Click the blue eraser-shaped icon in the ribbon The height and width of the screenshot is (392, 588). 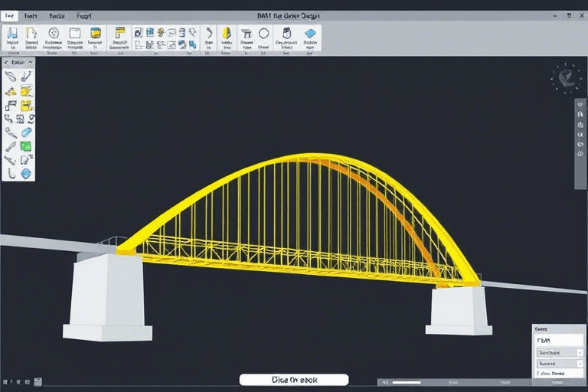coord(310,33)
